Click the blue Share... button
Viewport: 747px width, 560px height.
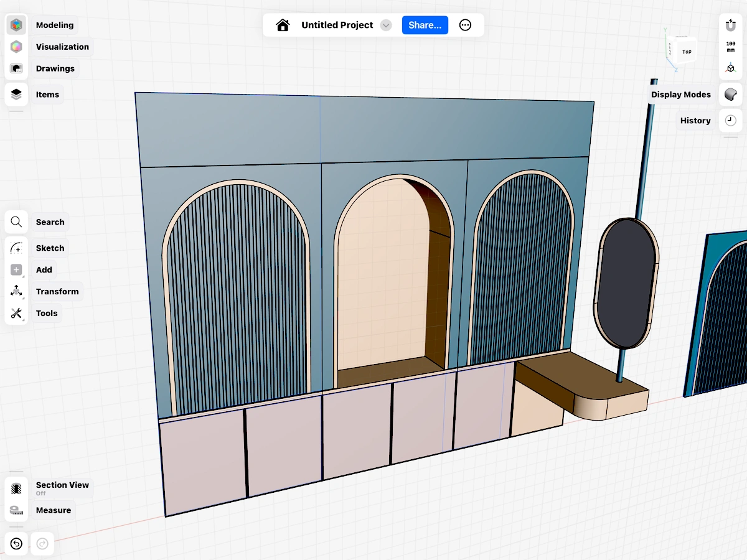[425, 25]
